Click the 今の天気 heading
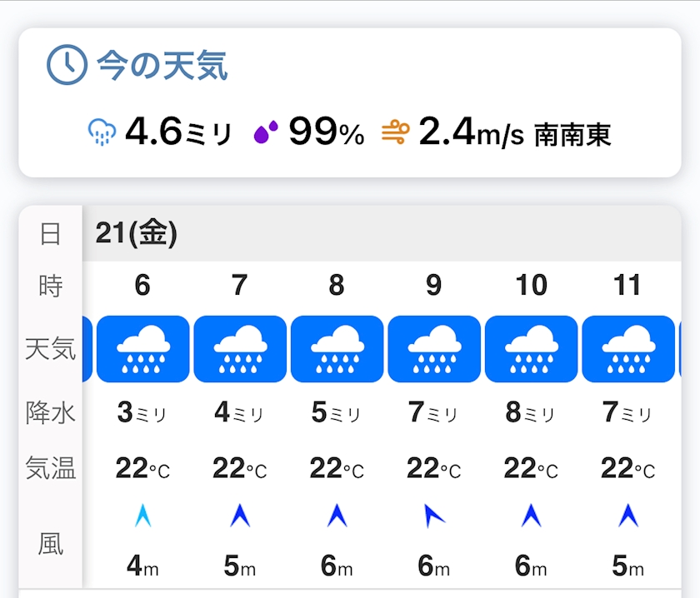 (162, 65)
